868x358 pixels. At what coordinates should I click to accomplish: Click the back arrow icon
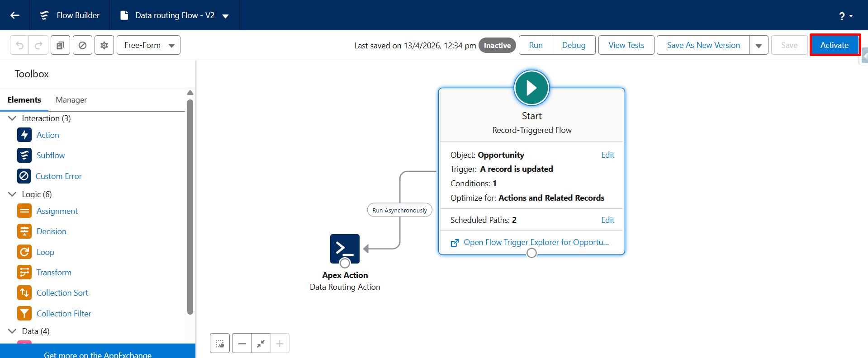coord(15,15)
